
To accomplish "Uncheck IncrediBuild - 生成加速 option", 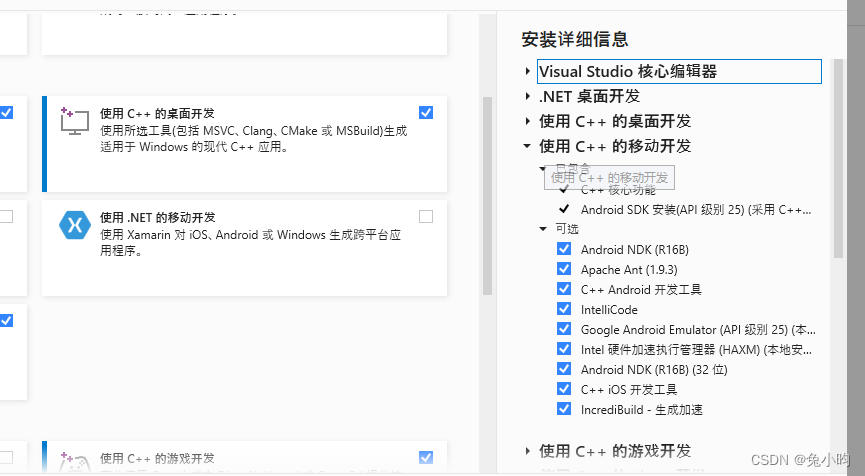I will point(564,409).
